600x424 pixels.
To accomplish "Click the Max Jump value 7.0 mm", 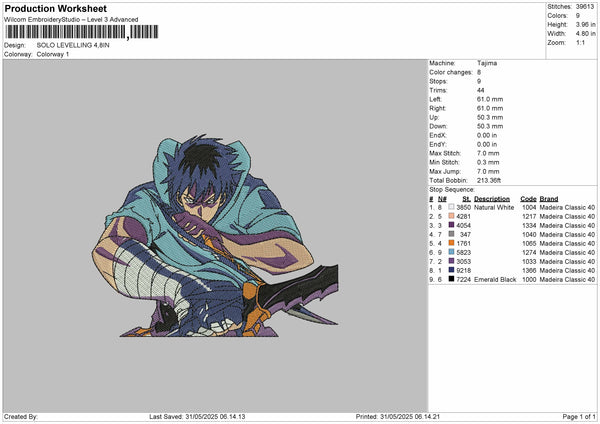I will [x=488, y=171].
